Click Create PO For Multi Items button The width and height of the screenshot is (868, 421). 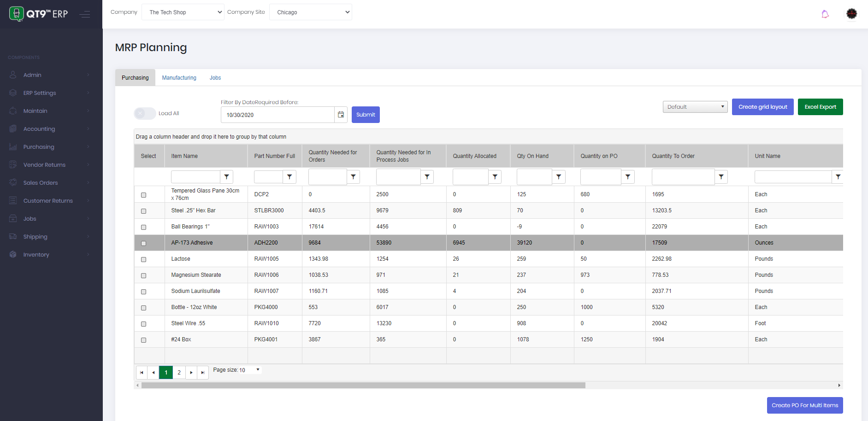[804, 405]
